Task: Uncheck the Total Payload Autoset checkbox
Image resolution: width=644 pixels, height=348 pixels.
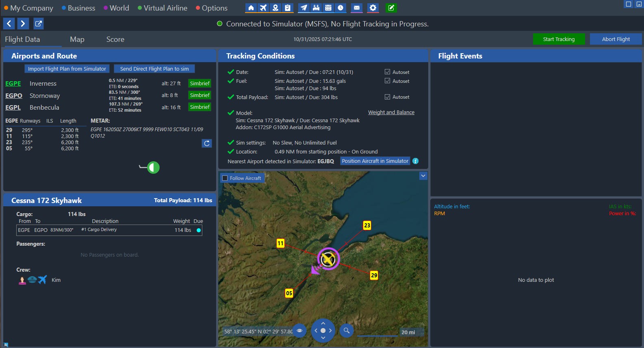Action: (x=387, y=97)
